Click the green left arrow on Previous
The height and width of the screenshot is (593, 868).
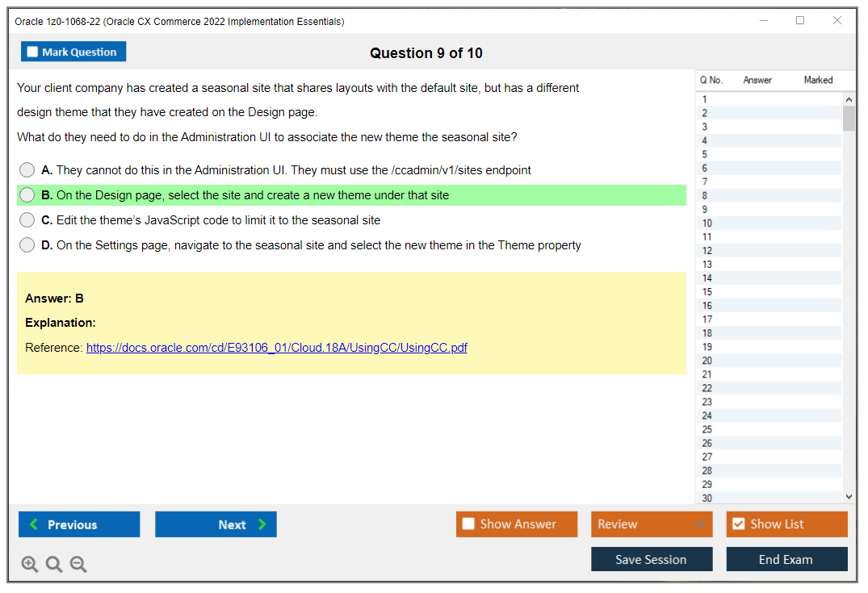tap(34, 524)
